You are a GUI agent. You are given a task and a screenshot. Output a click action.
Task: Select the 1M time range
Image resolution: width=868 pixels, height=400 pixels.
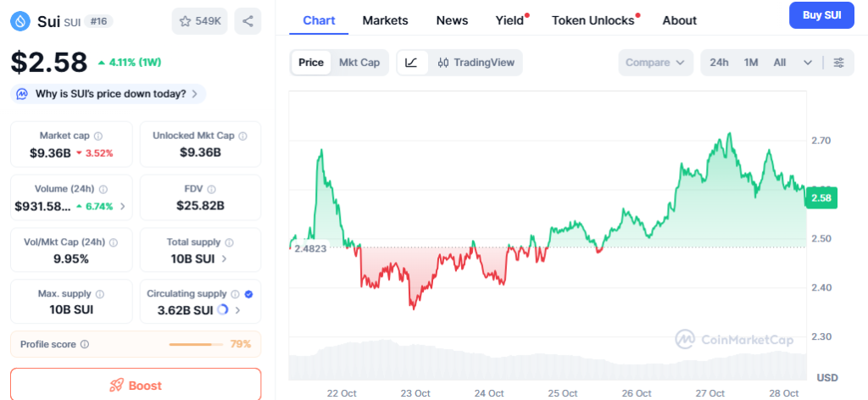pos(751,63)
